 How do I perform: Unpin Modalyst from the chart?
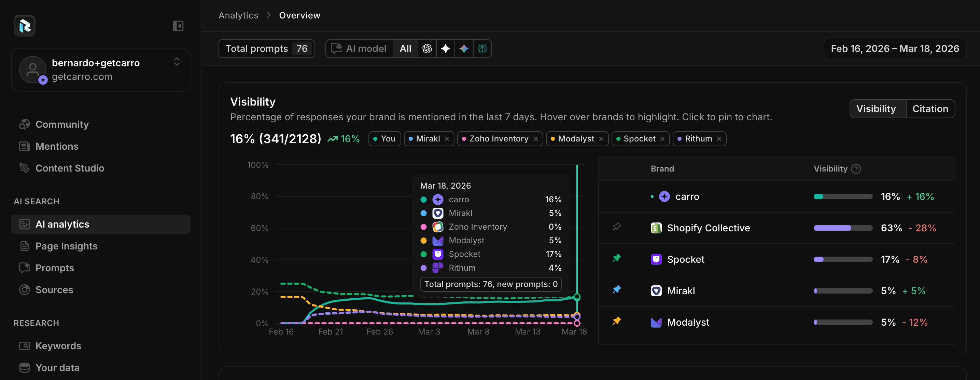(617, 321)
